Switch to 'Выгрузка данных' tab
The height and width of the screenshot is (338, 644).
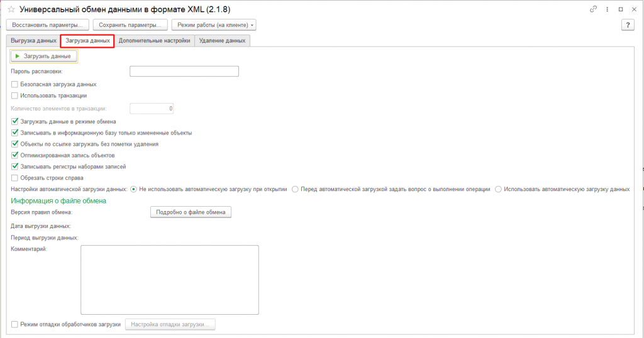coord(34,41)
